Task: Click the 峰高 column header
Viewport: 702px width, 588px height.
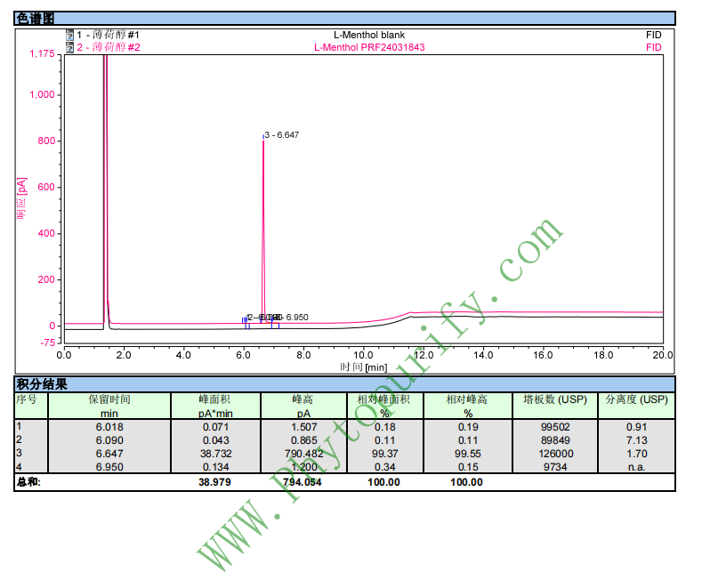Action: pyautogui.click(x=303, y=400)
